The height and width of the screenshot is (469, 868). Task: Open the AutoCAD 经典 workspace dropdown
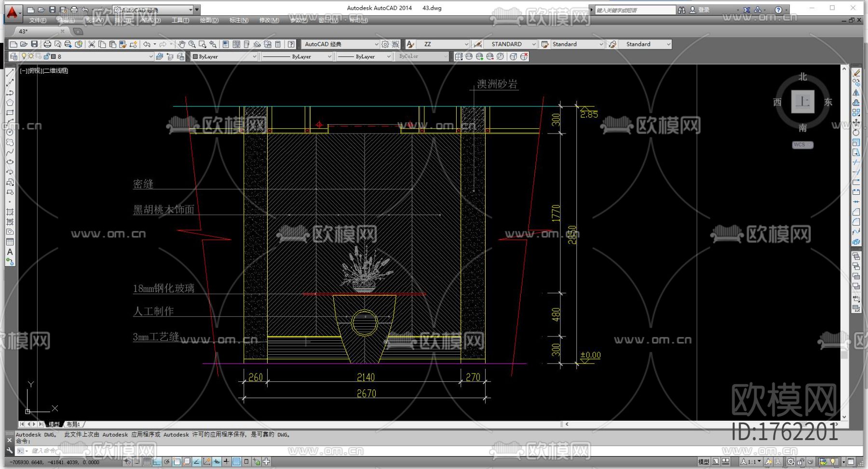[x=376, y=44]
